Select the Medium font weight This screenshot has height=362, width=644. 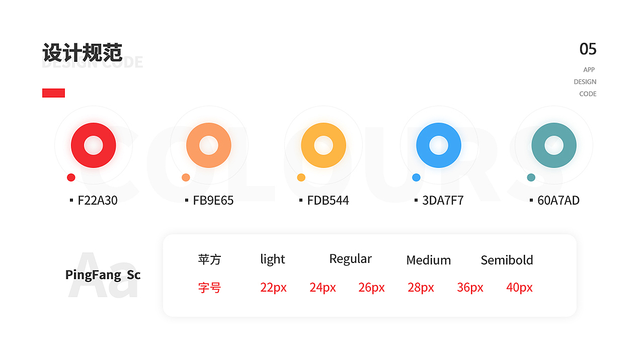tap(428, 260)
